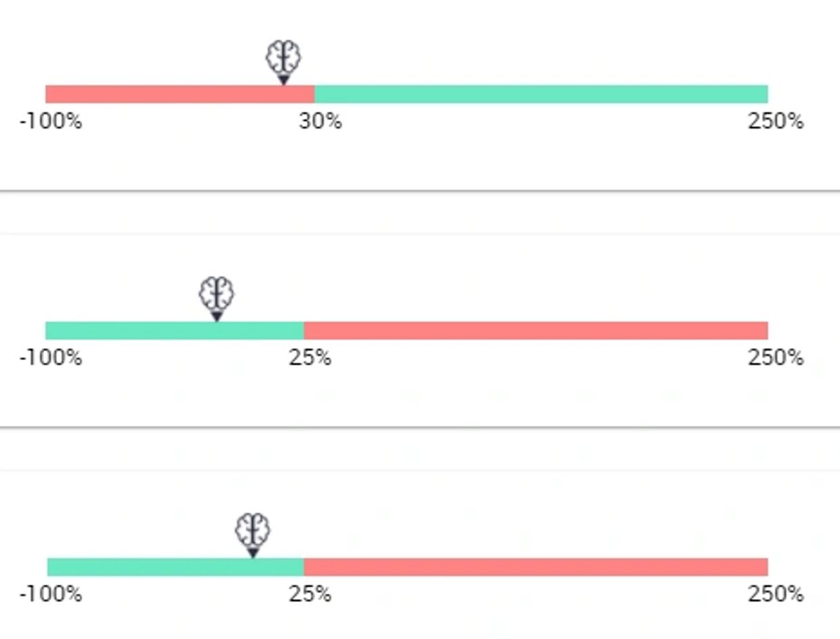
Task: Click the brain icon above the first bar
Action: 283,56
